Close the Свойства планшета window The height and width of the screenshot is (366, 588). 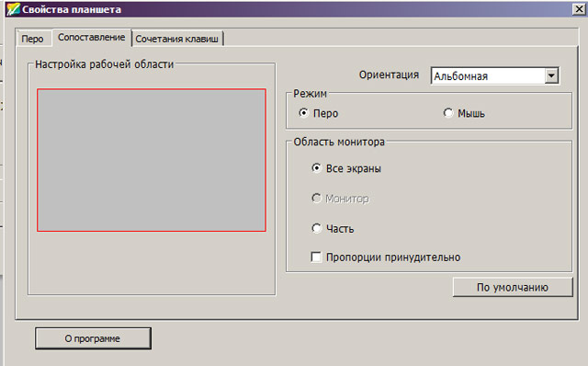[x=580, y=9]
